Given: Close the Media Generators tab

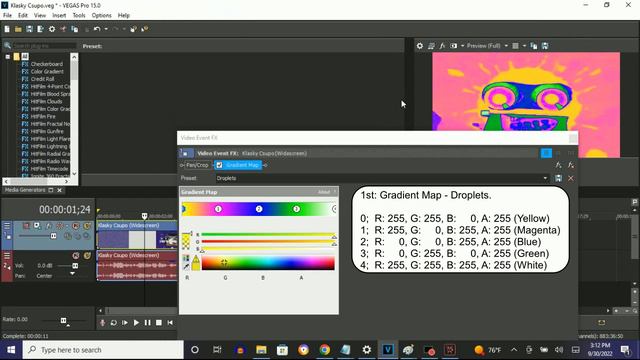Looking at the screenshot, I should click(x=60, y=190).
